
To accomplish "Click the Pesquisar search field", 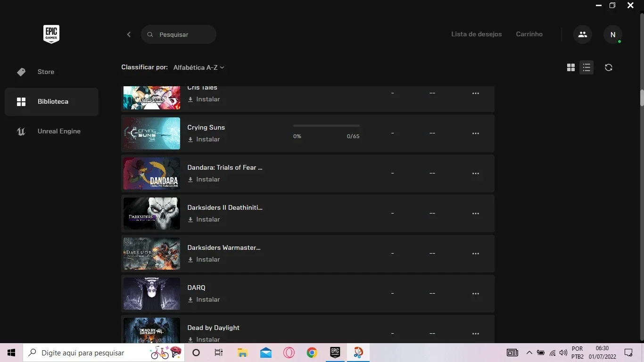I will [179, 34].
